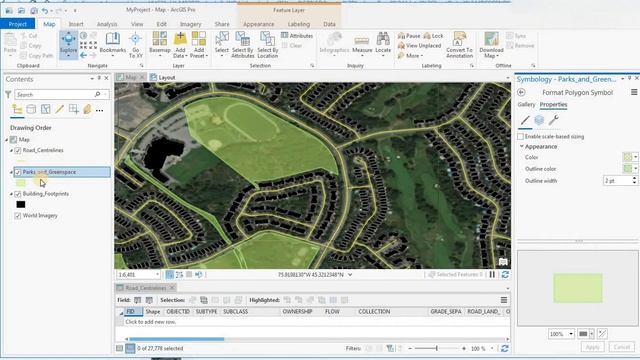Click the Add Preset button

pyautogui.click(x=199, y=45)
